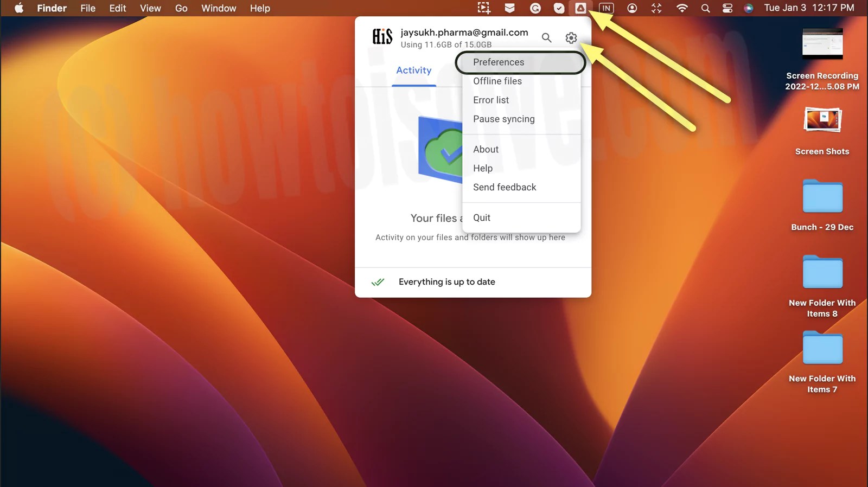Click the IN input source icon
868x487 pixels.
click(606, 8)
